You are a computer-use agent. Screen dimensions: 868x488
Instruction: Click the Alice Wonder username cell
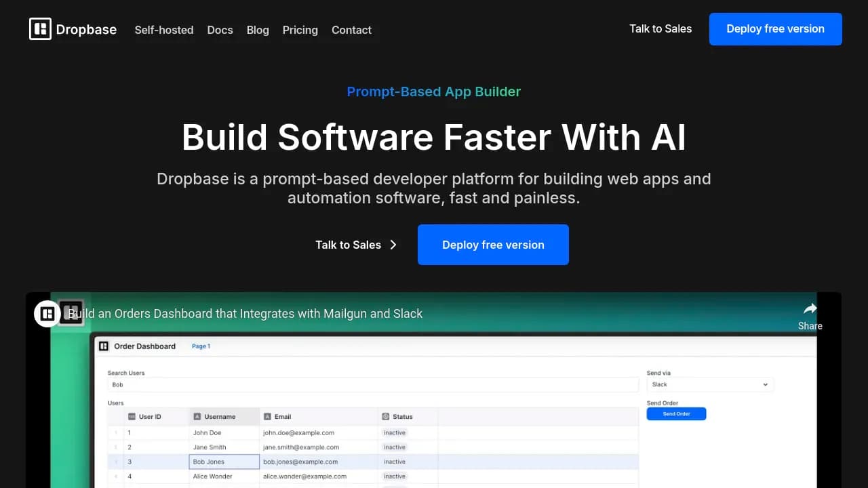pos(224,476)
